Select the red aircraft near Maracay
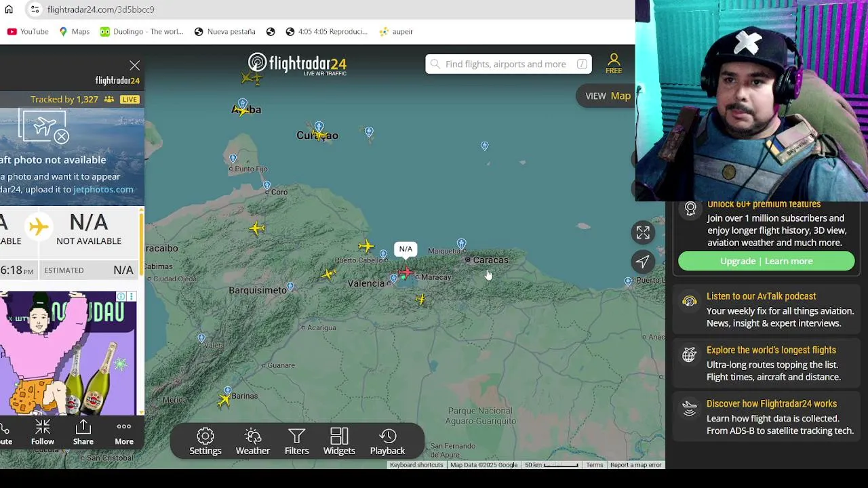Screen dimensions: 868x488 click(x=406, y=272)
